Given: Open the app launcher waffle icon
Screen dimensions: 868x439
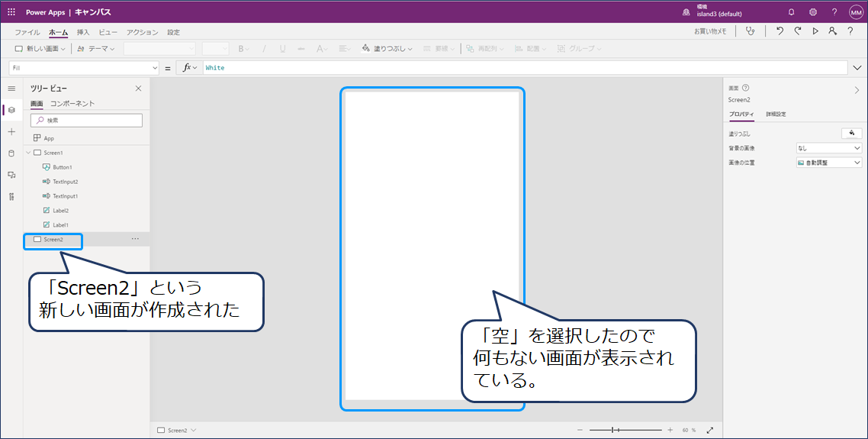Looking at the screenshot, I should (x=11, y=11).
